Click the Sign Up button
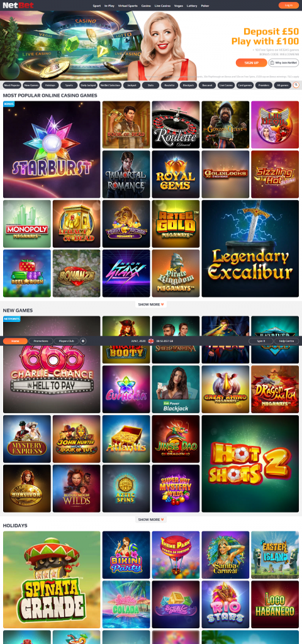 coord(251,62)
